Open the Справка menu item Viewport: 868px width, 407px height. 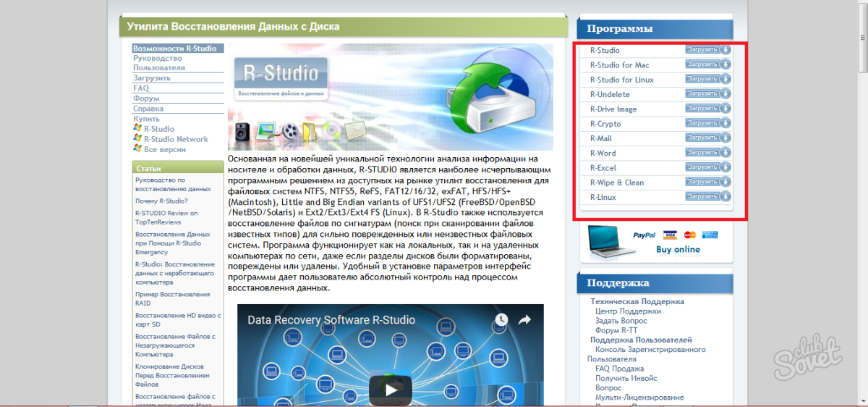coord(148,108)
